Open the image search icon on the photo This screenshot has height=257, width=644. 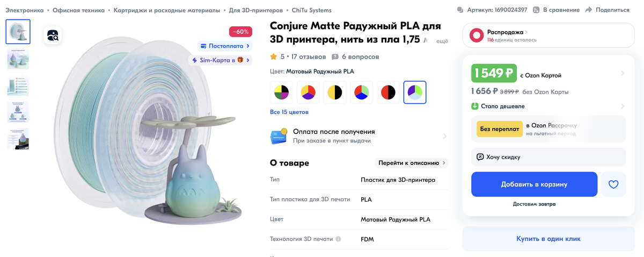(x=53, y=35)
